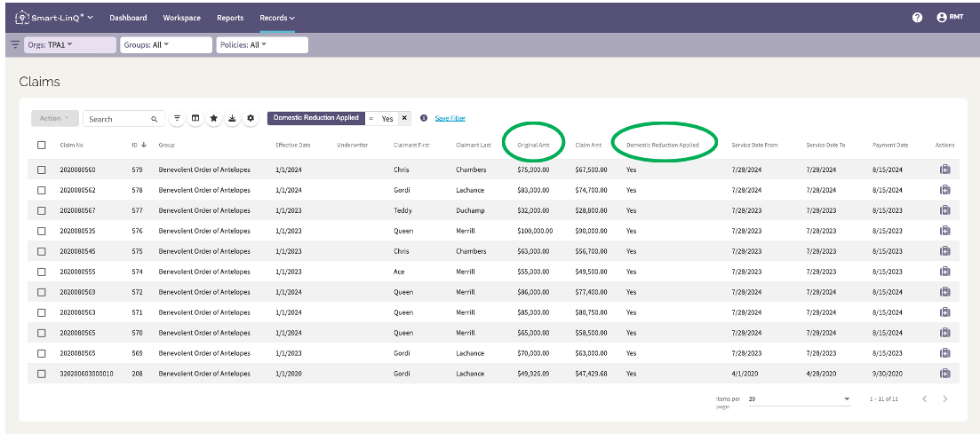The height and width of the screenshot is (434, 980).
Task: Open claim details icon for ID 569
Action: coord(945,353)
